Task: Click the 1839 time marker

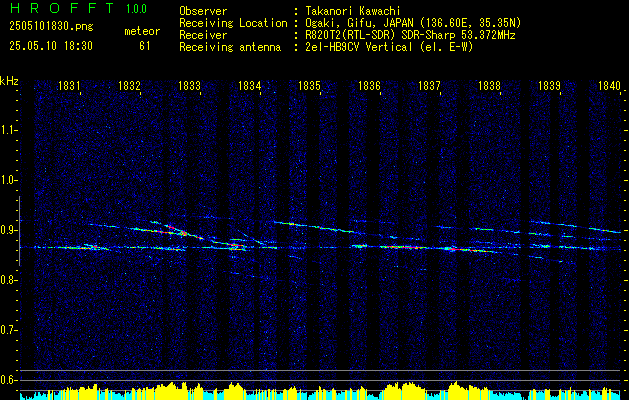Action: pyautogui.click(x=550, y=85)
